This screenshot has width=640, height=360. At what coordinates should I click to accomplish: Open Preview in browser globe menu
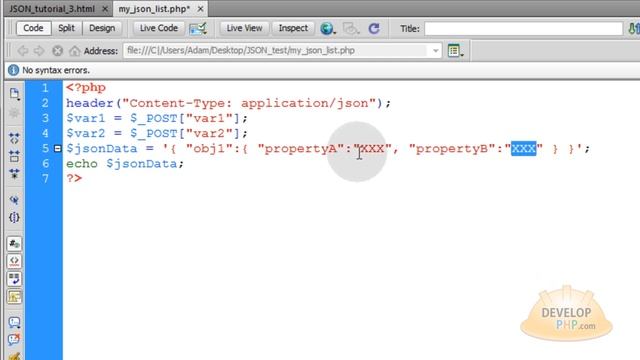[x=327, y=29]
